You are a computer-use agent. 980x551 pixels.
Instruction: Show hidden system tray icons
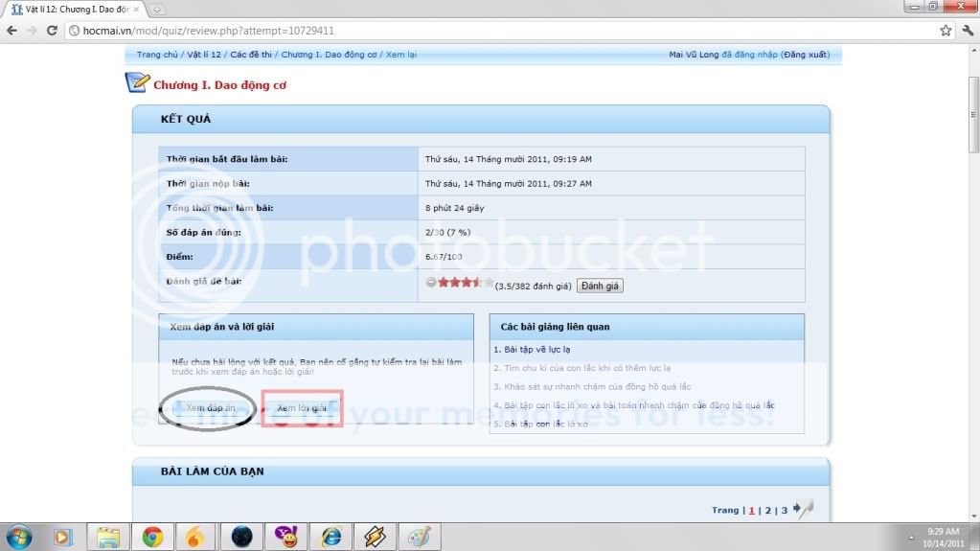coord(911,538)
